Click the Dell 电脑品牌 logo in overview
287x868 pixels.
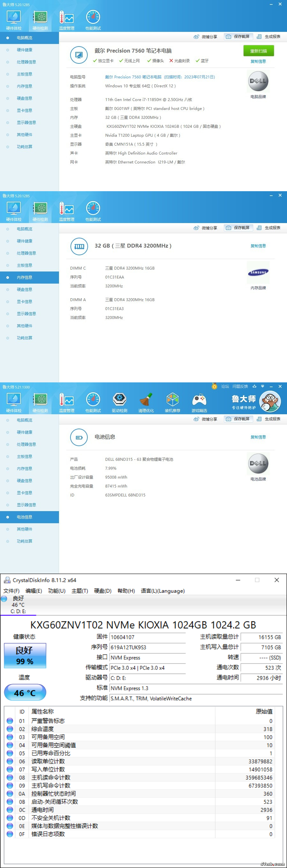click(x=258, y=81)
